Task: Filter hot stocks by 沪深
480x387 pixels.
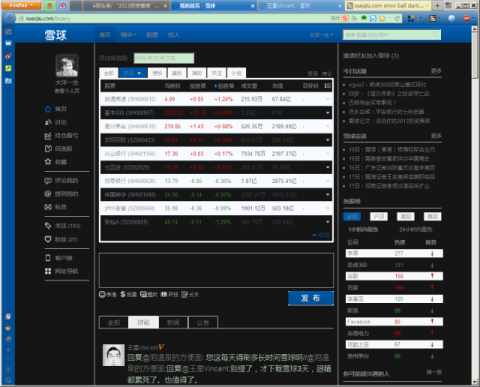Action: coord(379,217)
